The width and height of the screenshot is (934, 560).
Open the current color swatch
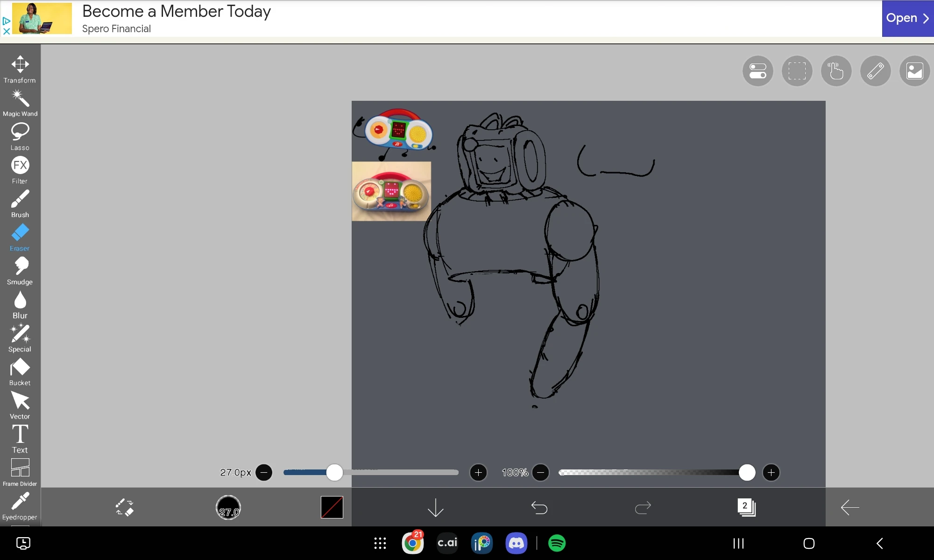(x=332, y=507)
